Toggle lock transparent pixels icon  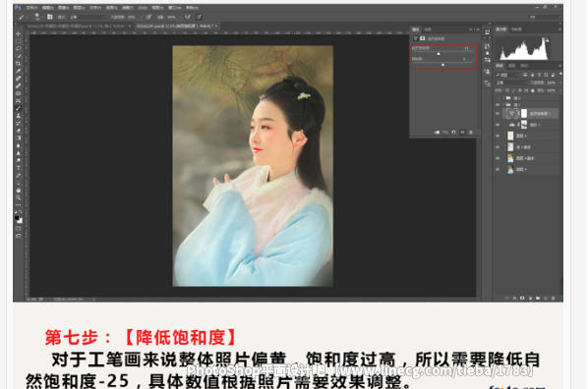(x=507, y=90)
